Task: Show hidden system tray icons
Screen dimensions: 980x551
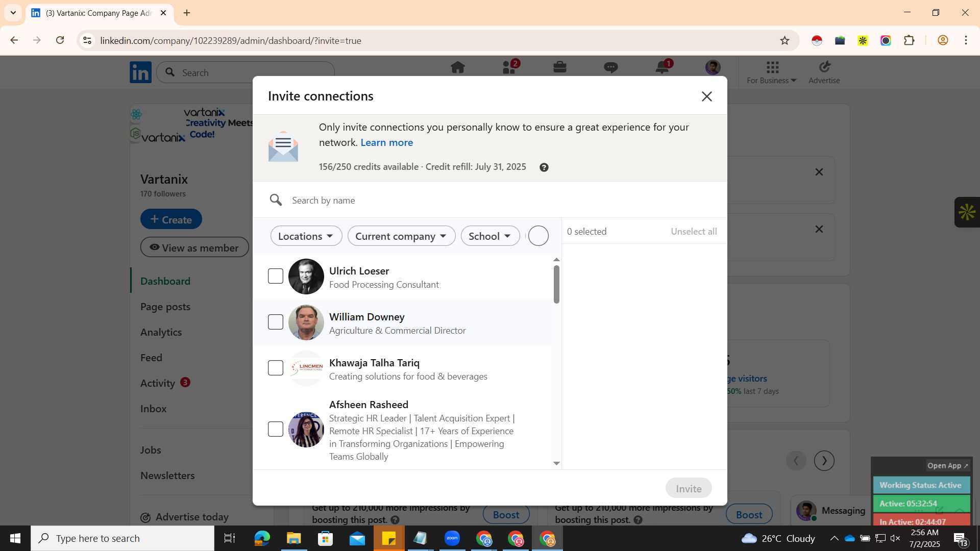Action: (x=834, y=538)
